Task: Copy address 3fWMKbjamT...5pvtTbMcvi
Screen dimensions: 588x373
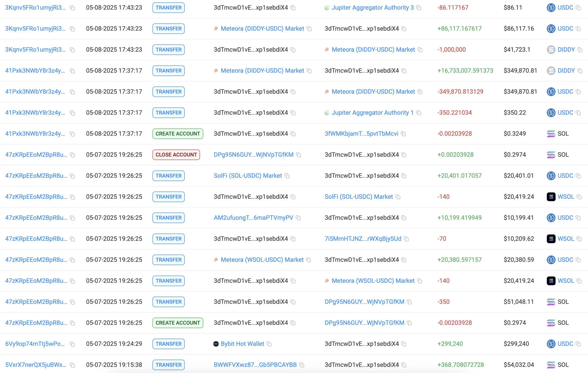Action: [403, 134]
